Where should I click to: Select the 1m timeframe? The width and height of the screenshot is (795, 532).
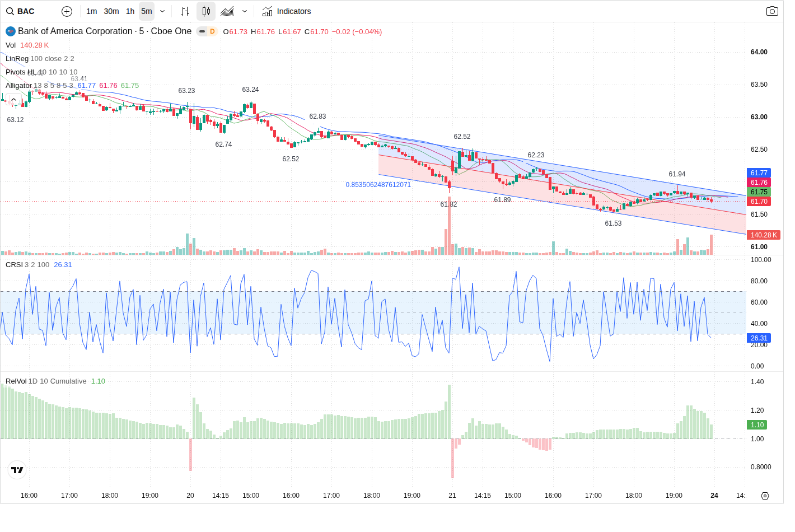coord(92,11)
